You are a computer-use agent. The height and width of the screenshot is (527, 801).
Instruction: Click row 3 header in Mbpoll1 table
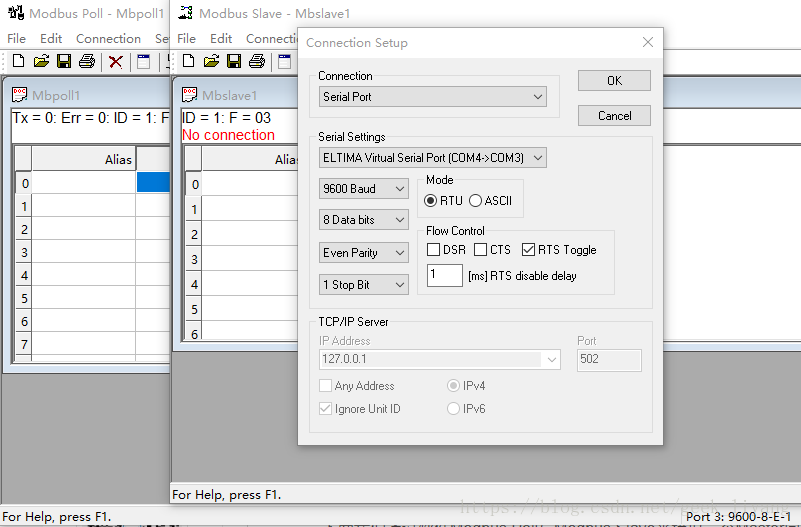pos(23,252)
